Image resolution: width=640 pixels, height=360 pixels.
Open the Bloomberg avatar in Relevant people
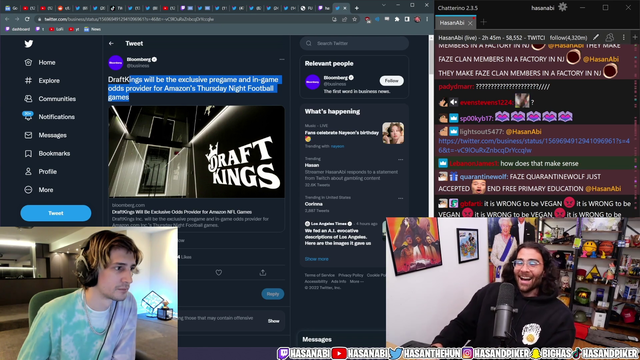(313, 82)
